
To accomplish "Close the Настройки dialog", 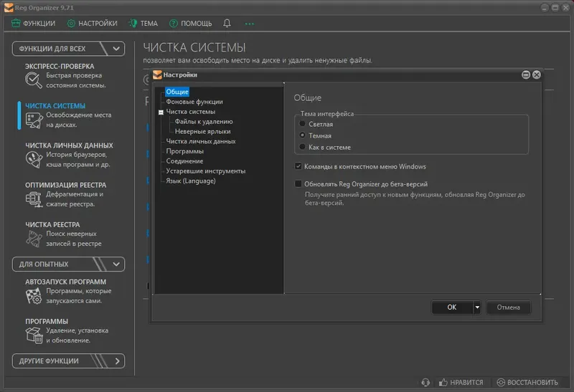I will (x=536, y=75).
